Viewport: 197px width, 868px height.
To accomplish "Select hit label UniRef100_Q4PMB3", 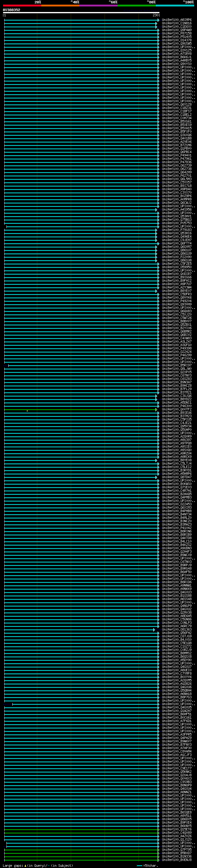I will point(177,497).
